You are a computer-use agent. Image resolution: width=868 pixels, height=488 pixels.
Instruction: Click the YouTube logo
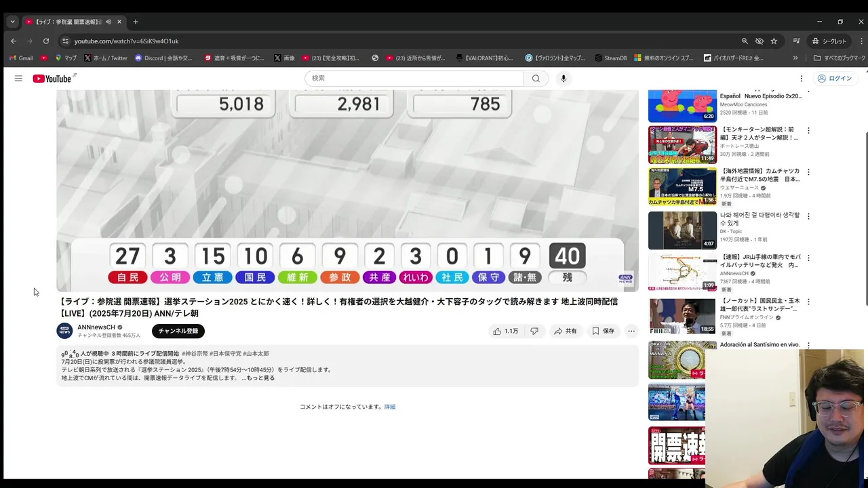(x=52, y=79)
